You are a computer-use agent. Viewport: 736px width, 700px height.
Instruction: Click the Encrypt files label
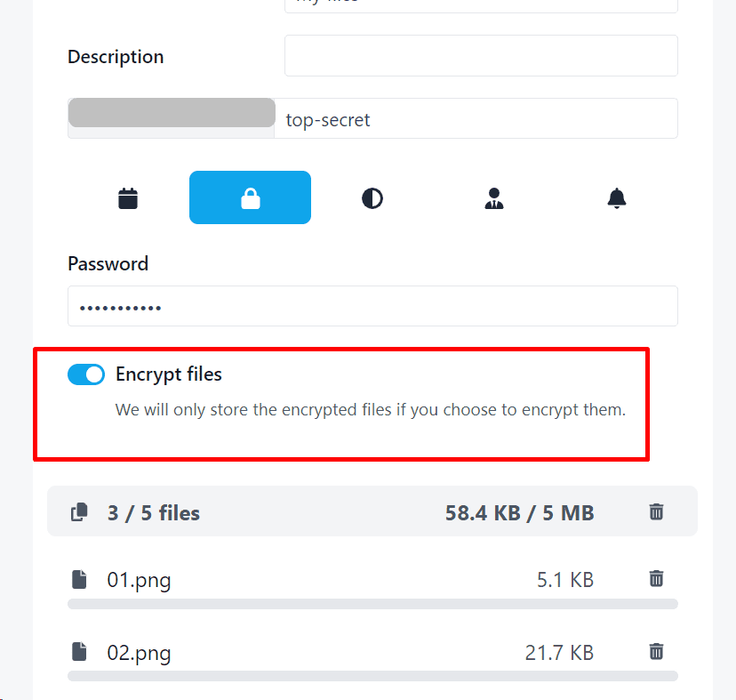169,374
